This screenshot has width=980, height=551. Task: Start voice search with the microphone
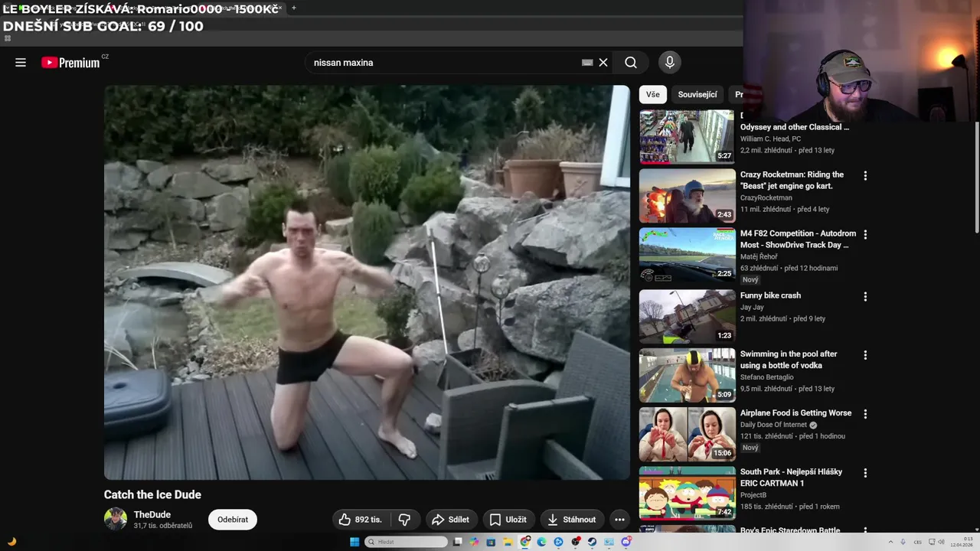669,63
